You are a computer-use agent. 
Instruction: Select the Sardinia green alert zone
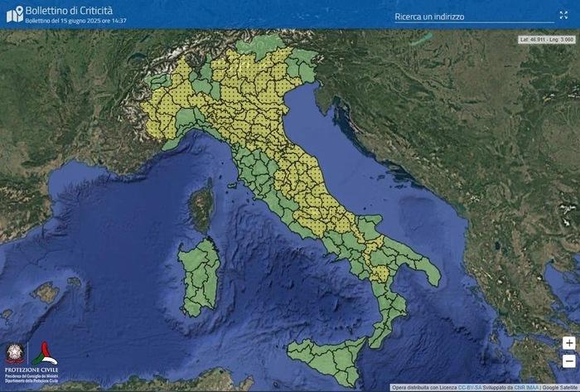[200, 278]
